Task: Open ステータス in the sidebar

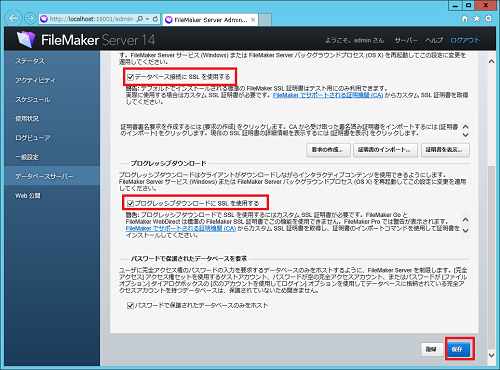Action: coord(30,61)
